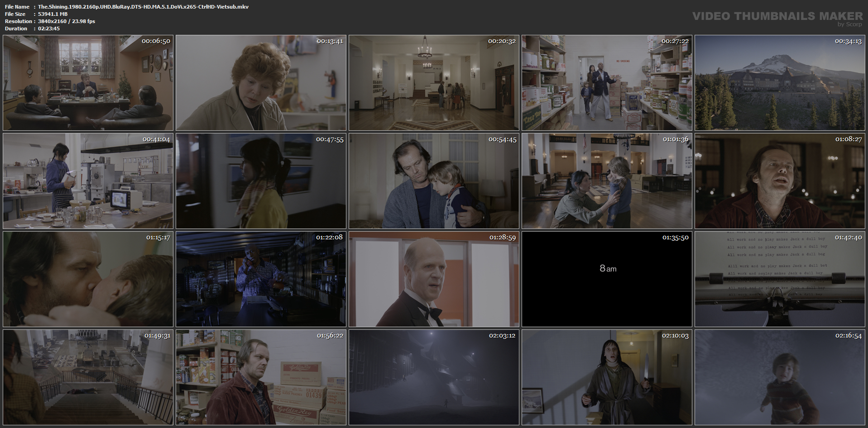Choose the thumbnail timestamped 01:28:59
868x428 pixels.
pyautogui.click(x=434, y=279)
